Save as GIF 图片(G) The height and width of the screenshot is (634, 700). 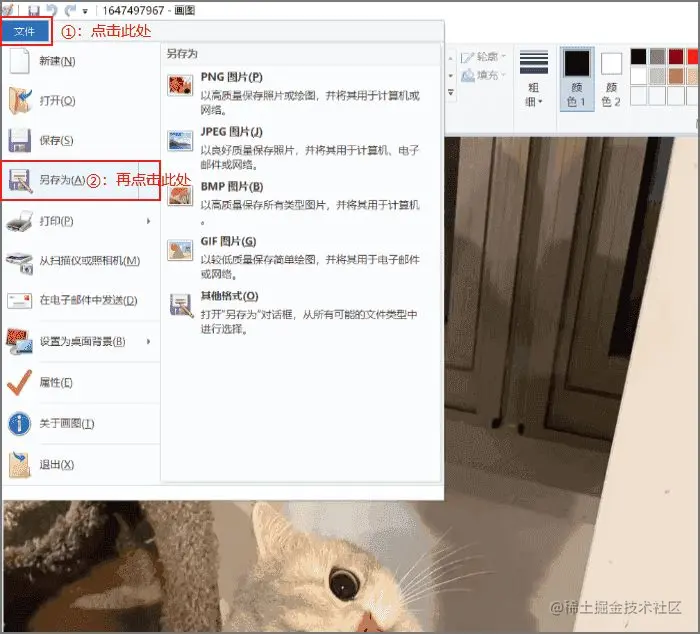[x=301, y=258]
